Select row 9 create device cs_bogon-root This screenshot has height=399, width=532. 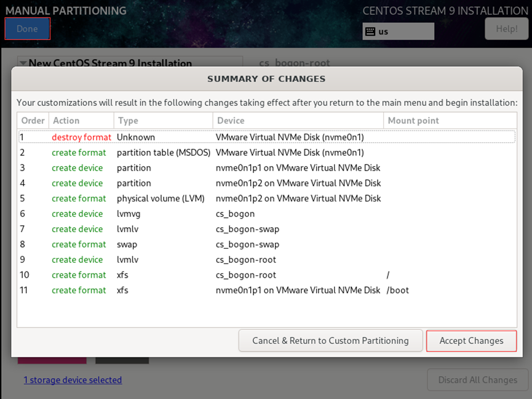tap(267, 259)
